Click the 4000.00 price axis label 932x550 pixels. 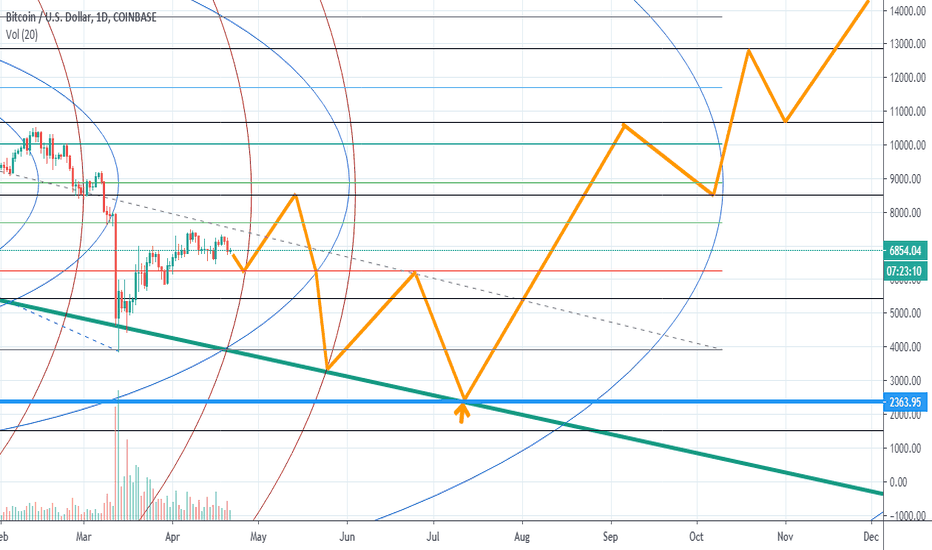coord(907,347)
